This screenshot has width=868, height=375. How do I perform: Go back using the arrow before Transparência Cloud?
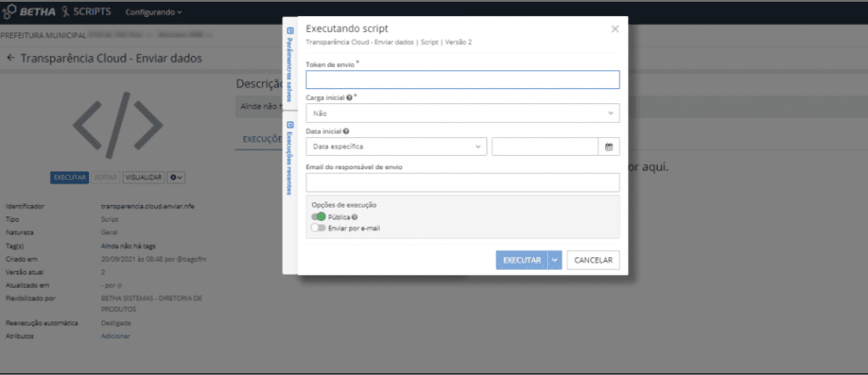coord(11,58)
